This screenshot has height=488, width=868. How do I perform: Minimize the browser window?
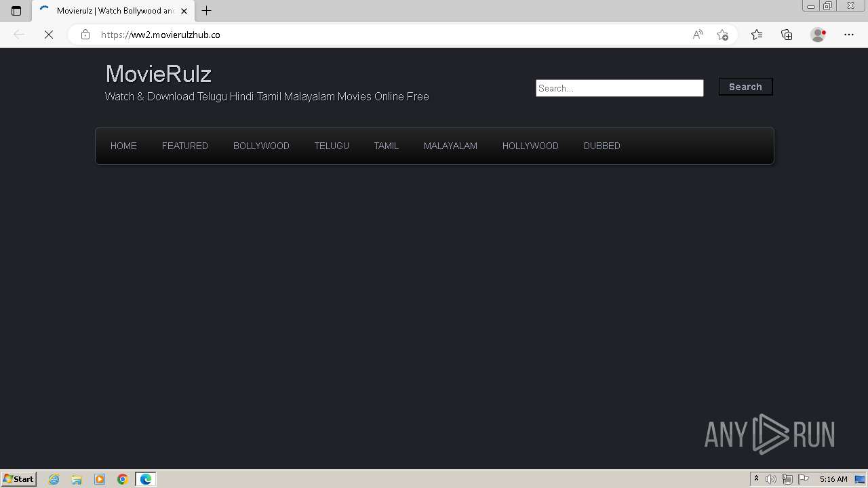pos(810,6)
